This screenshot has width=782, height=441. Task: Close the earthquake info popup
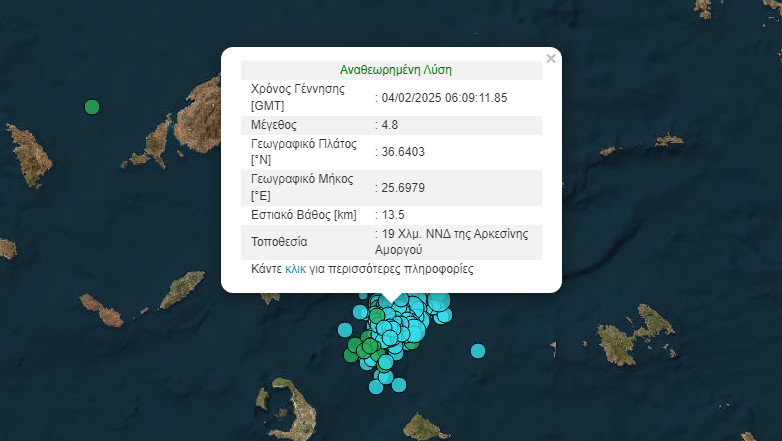click(551, 59)
